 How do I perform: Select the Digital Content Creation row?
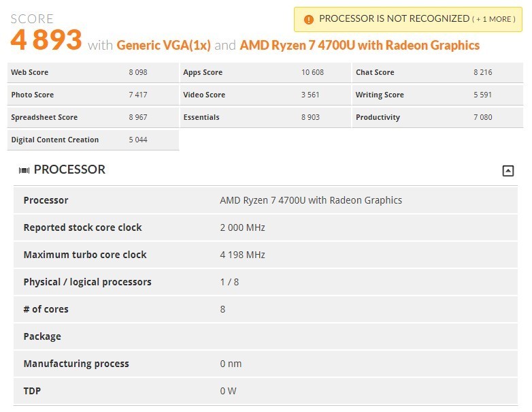(93, 140)
